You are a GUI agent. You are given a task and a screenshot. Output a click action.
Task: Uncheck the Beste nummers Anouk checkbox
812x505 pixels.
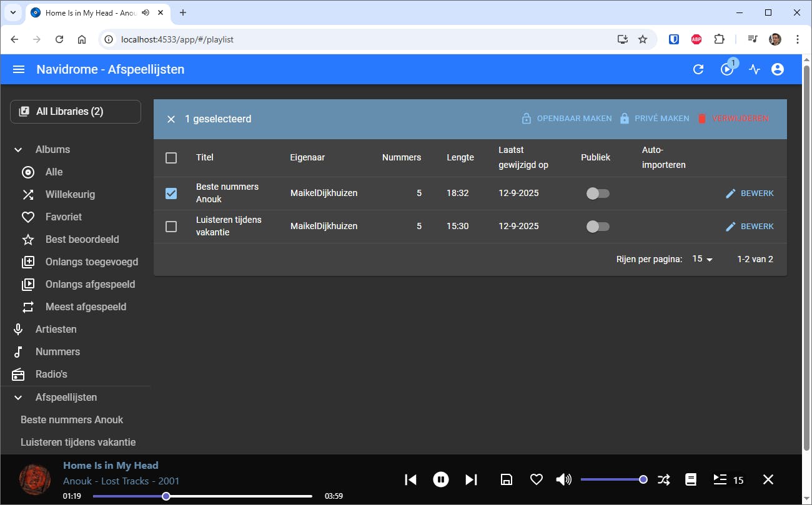[171, 194]
